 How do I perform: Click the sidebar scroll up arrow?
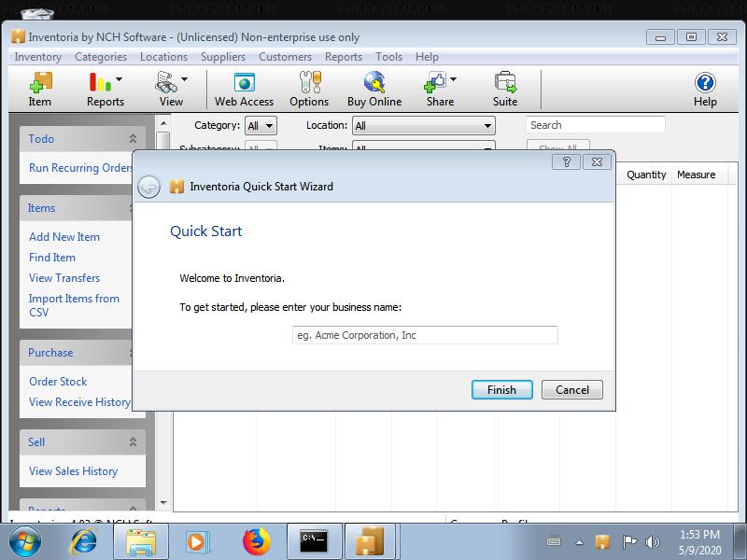click(163, 123)
